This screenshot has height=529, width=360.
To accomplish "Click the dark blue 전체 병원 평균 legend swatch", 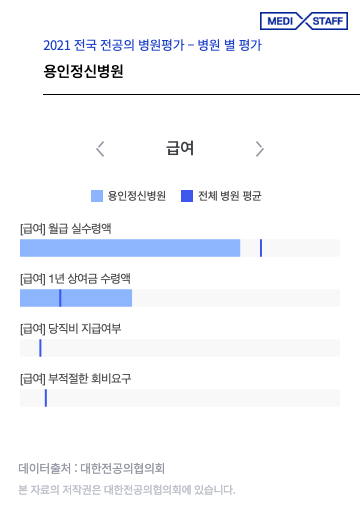I will coord(187,196).
